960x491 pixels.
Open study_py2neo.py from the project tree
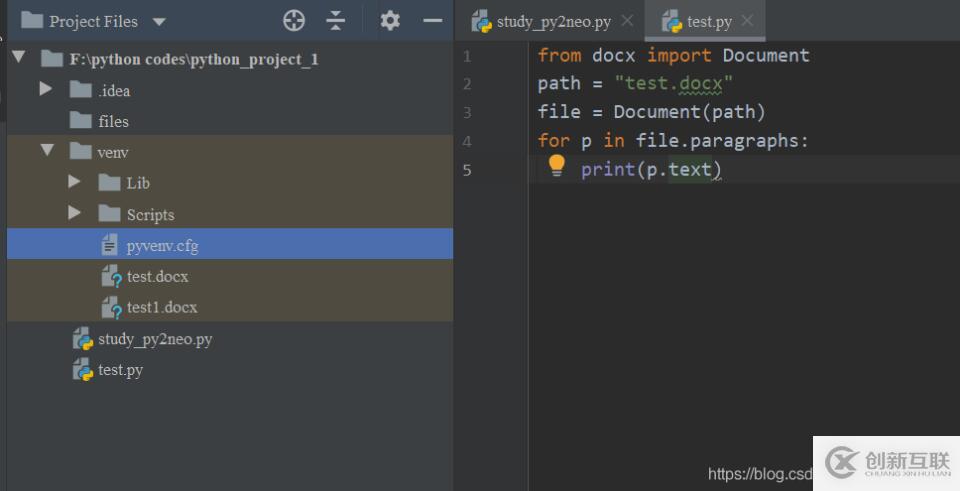point(155,339)
